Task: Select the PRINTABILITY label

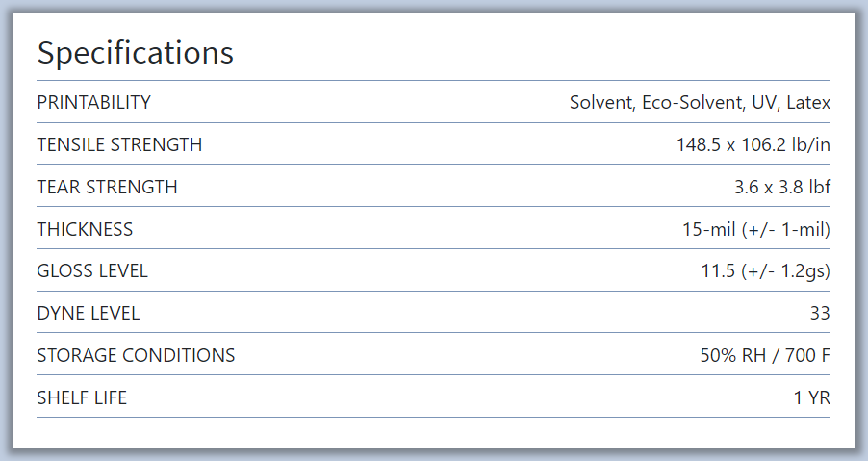Action: (93, 102)
